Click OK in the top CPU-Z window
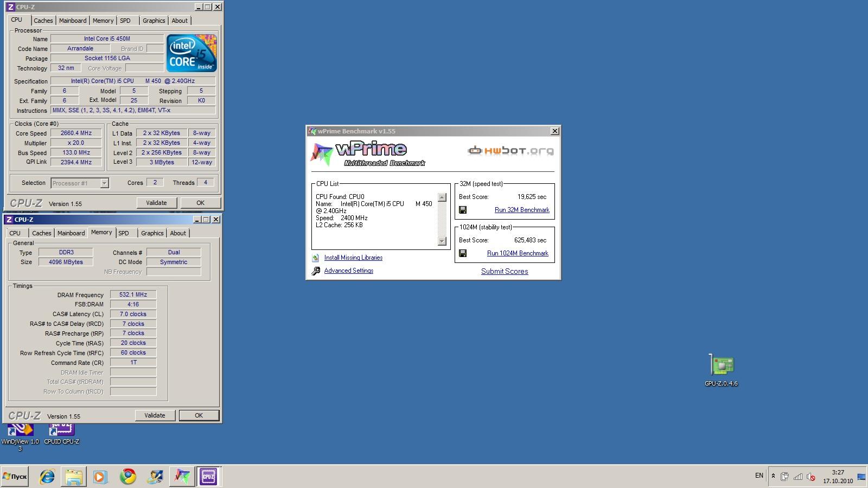Viewport: 868px width, 488px height. (201, 203)
